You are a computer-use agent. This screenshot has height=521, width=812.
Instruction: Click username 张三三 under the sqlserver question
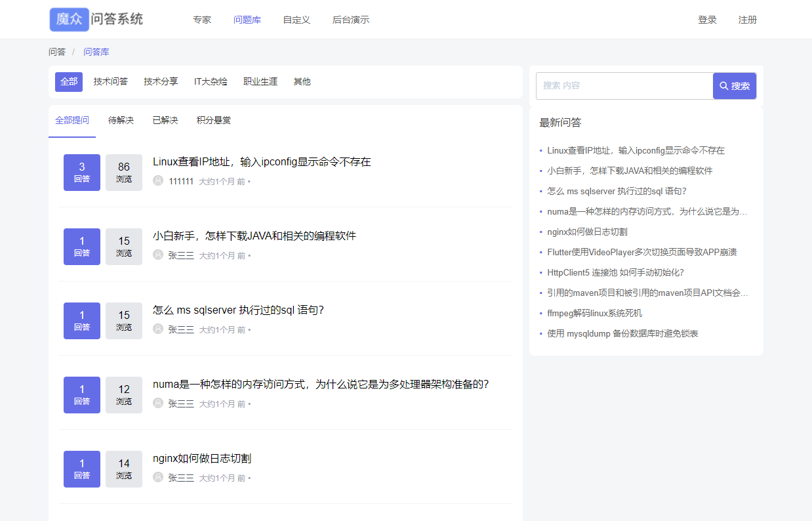[x=181, y=330]
